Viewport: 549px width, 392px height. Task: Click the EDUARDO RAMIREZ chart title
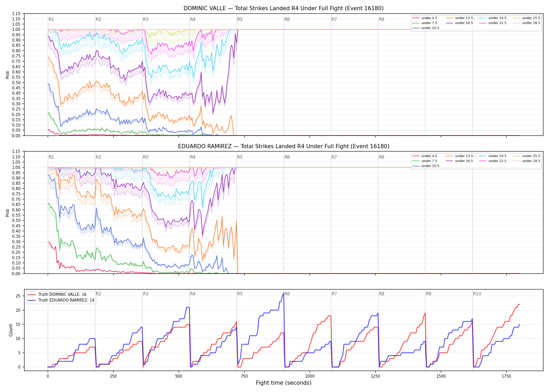click(283, 146)
